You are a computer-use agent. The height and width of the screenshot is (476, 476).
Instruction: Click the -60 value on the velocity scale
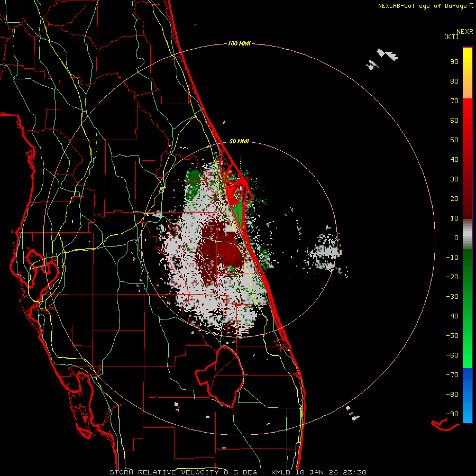(x=452, y=355)
